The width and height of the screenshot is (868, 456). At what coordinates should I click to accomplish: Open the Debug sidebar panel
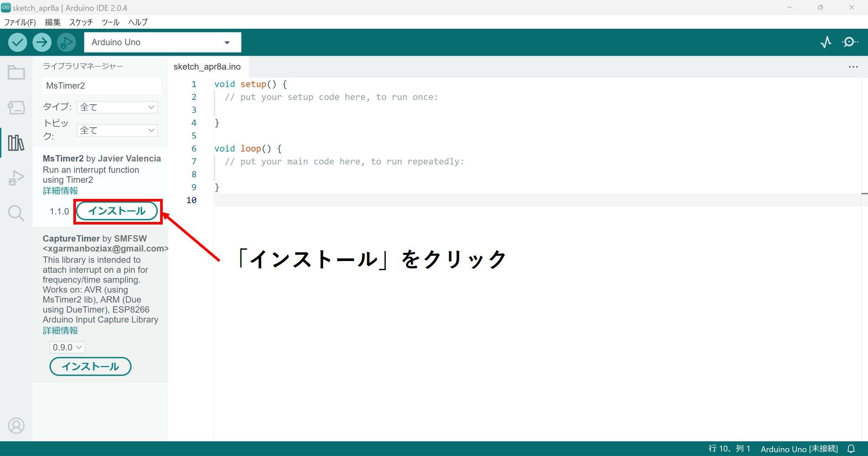(x=16, y=177)
